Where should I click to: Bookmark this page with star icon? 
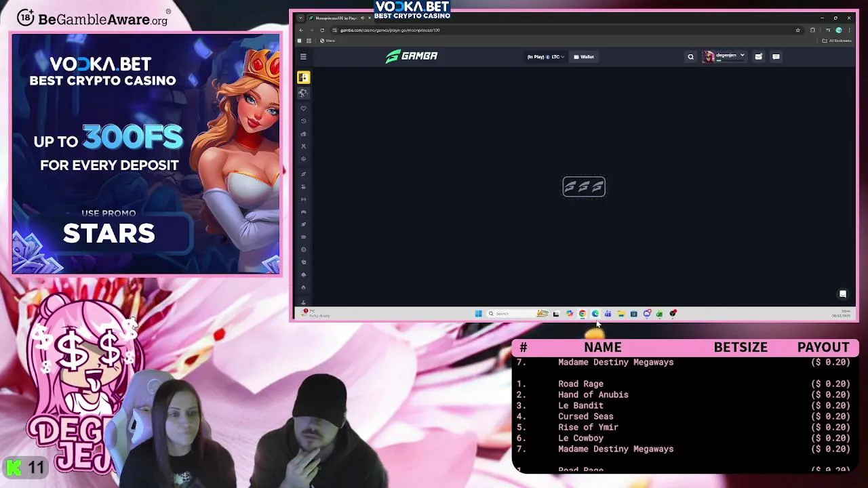(x=797, y=30)
